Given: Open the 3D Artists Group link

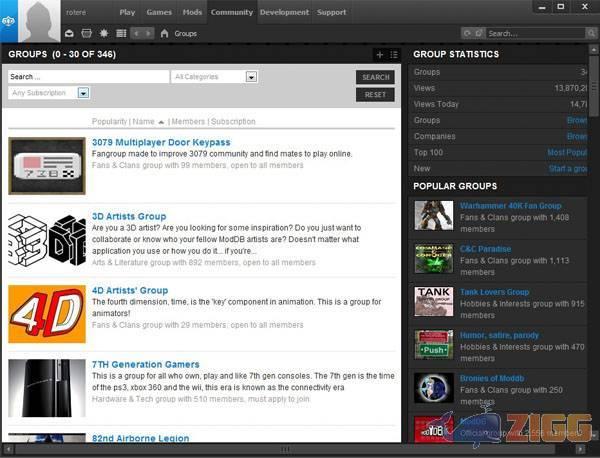Looking at the screenshot, I should coord(129,216).
